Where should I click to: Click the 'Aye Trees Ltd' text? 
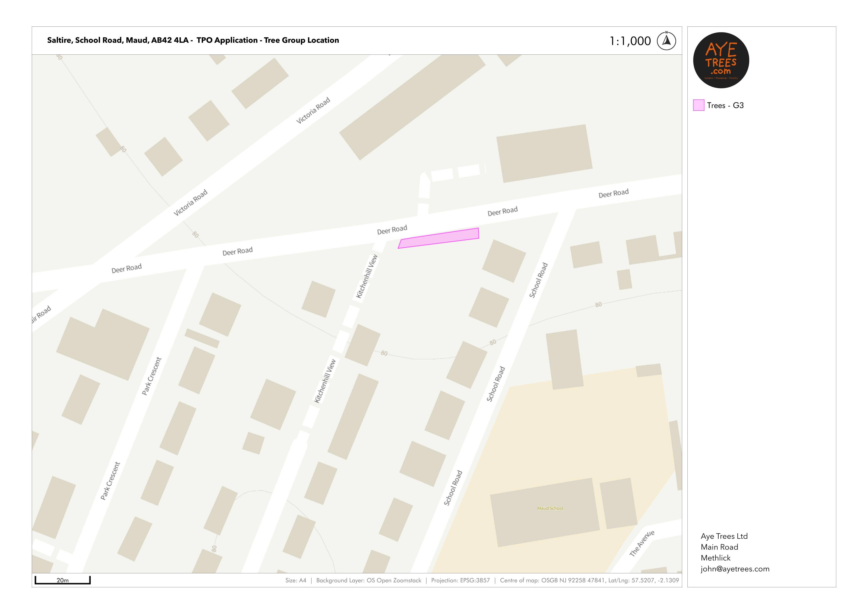[724, 536]
